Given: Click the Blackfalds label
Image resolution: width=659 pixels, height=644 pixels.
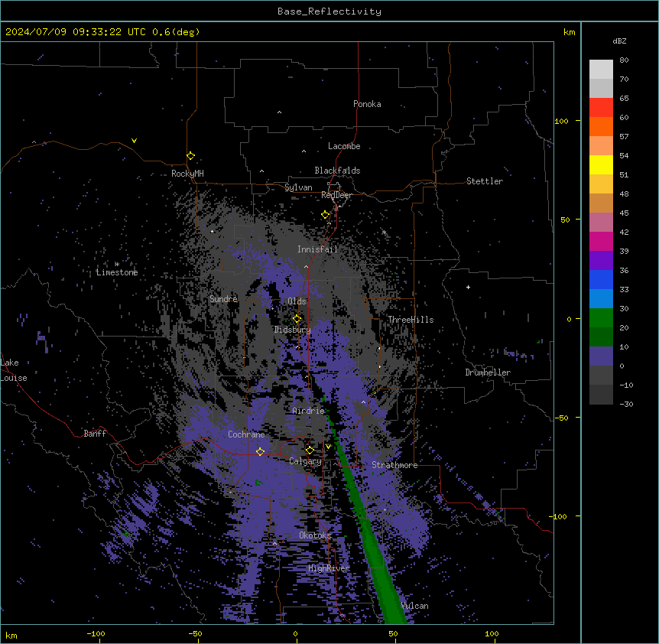Looking at the screenshot, I should pos(337,171).
